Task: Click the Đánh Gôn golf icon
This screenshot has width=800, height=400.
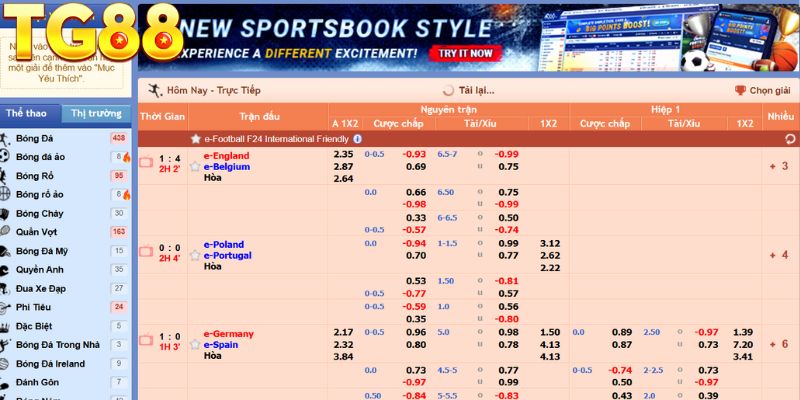Action: (x=5, y=383)
